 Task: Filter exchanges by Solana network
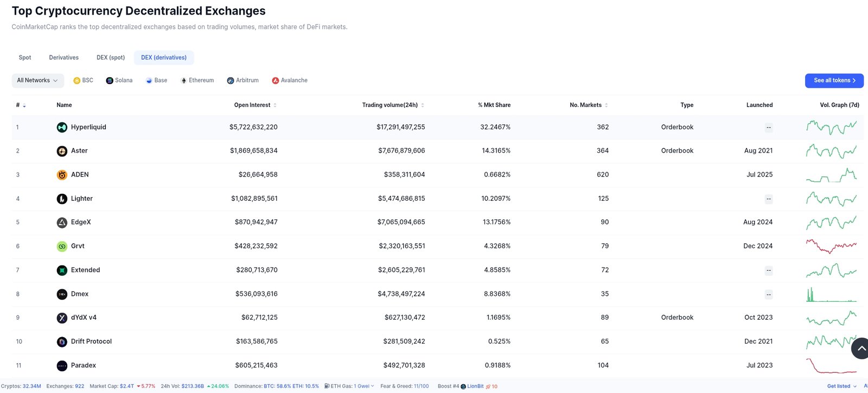(x=119, y=80)
